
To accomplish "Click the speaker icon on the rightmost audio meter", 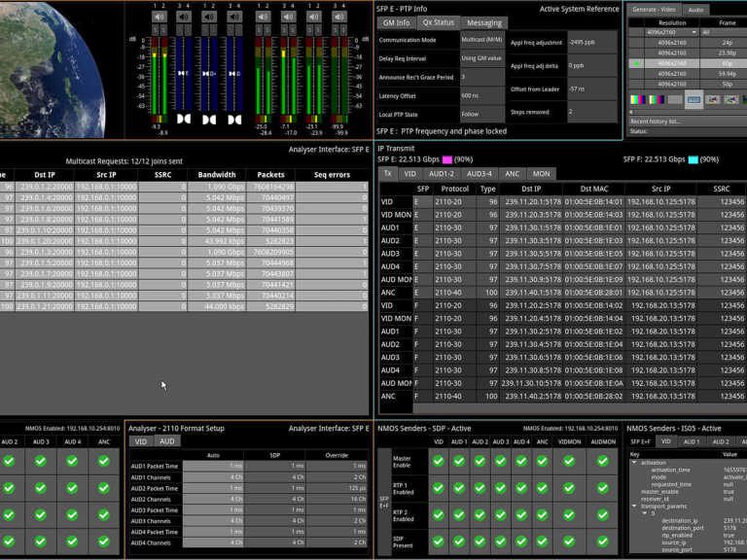I will coord(338,17).
